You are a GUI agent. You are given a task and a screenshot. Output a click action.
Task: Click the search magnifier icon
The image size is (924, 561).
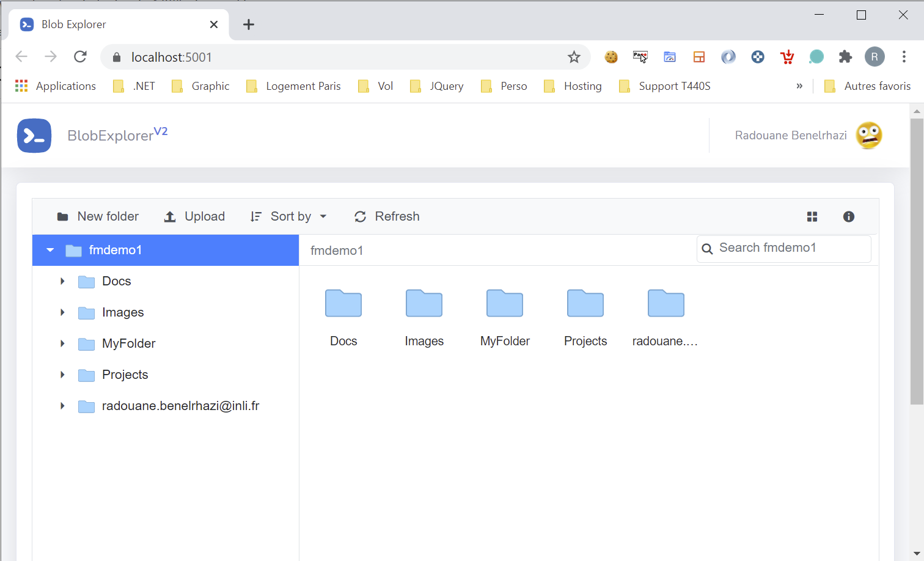707,249
